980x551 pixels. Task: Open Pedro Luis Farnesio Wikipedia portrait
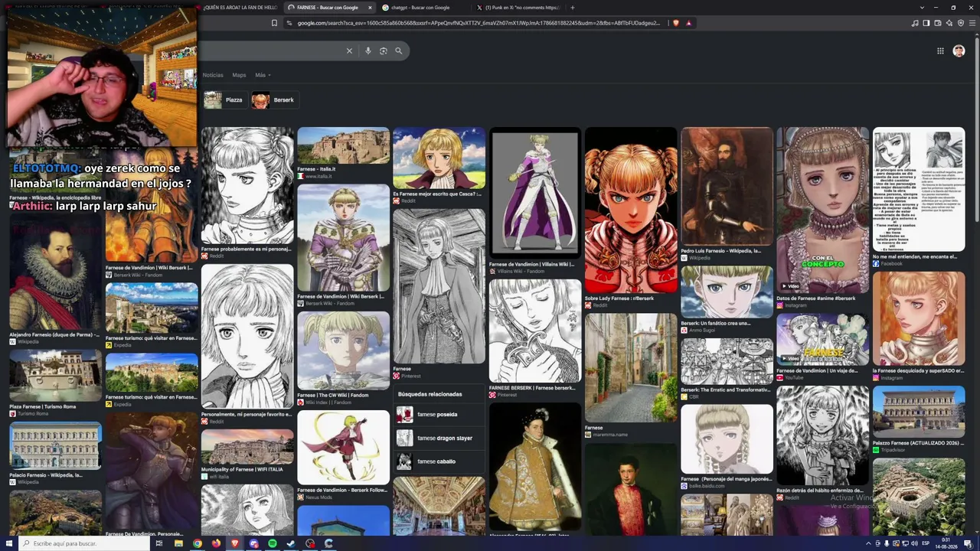point(727,186)
